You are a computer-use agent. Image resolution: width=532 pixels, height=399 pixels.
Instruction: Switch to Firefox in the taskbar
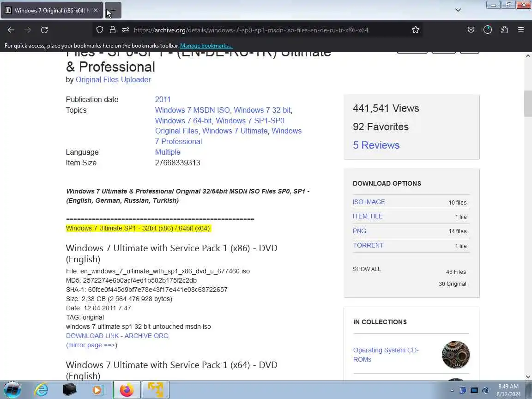pyautogui.click(x=127, y=389)
